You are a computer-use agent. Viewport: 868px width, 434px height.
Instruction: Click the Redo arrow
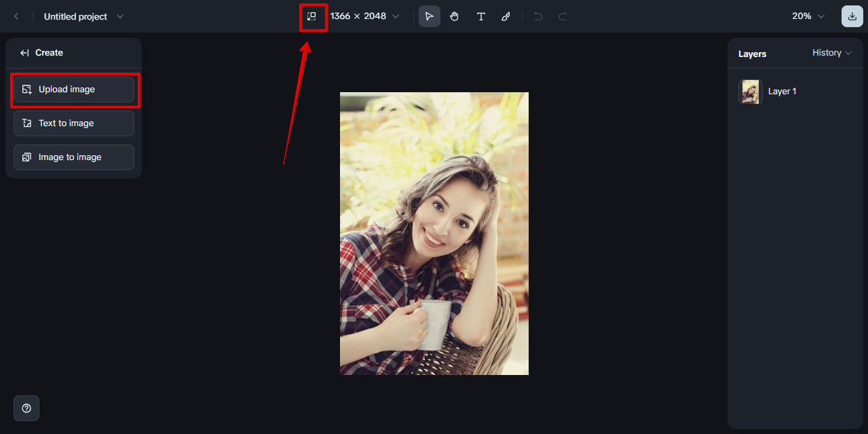tap(563, 16)
